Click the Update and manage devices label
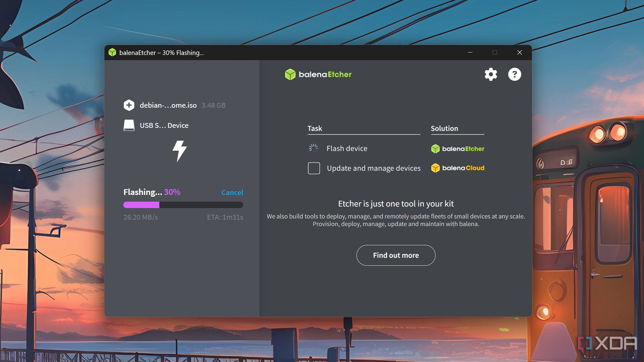 374,168
